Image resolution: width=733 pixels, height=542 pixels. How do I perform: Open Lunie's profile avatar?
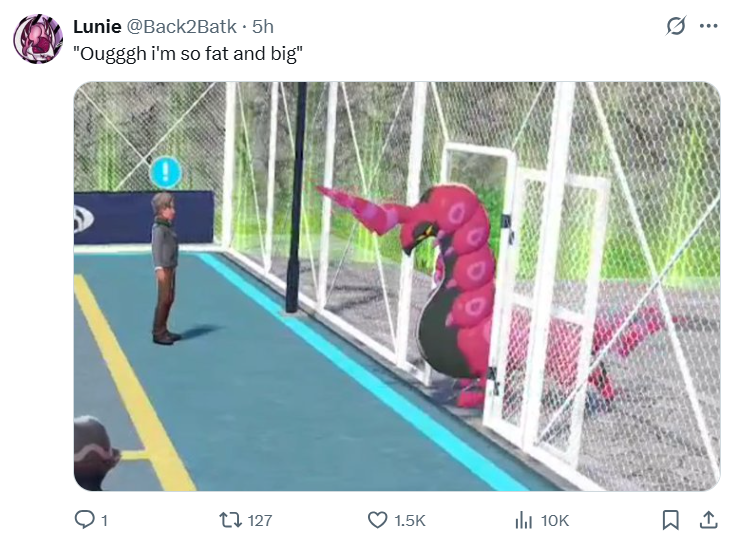pos(37,39)
